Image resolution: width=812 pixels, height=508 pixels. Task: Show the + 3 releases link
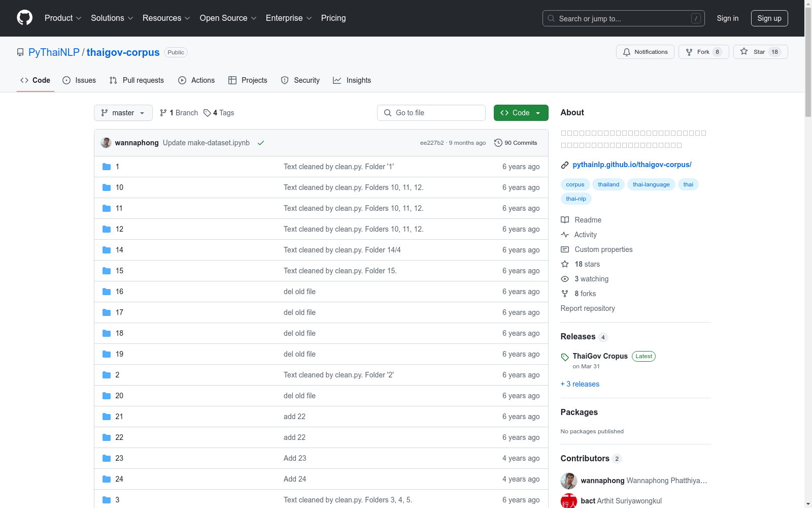[x=580, y=384]
